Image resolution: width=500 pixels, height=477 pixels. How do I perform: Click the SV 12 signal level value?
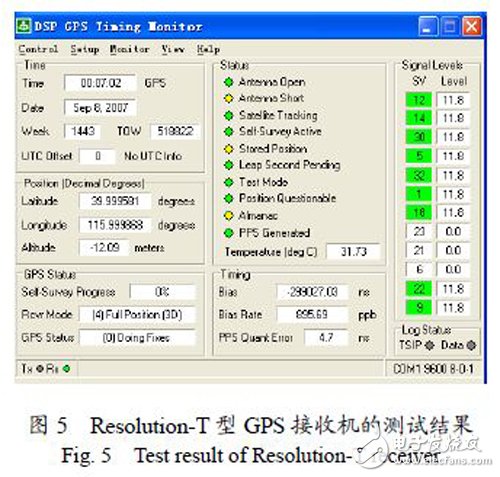click(453, 100)
